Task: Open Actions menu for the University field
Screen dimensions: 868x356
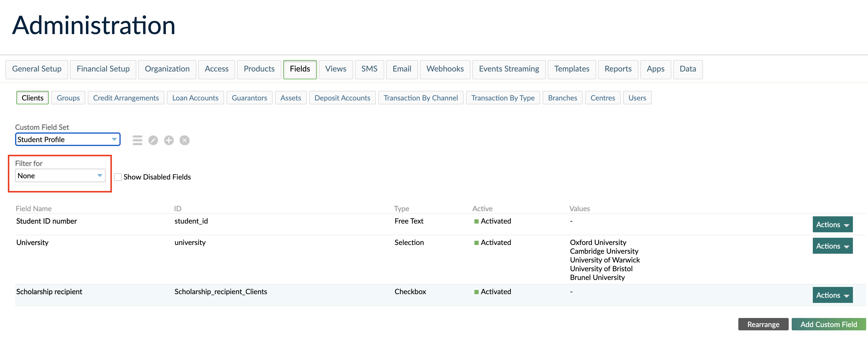Action: [832, 245]
